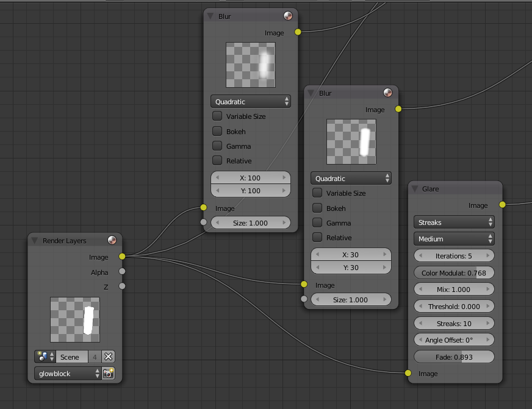Enable Variable Size in the X: 100 Blur node
Viewport: 532px width, 409px height.
point(217,116)
